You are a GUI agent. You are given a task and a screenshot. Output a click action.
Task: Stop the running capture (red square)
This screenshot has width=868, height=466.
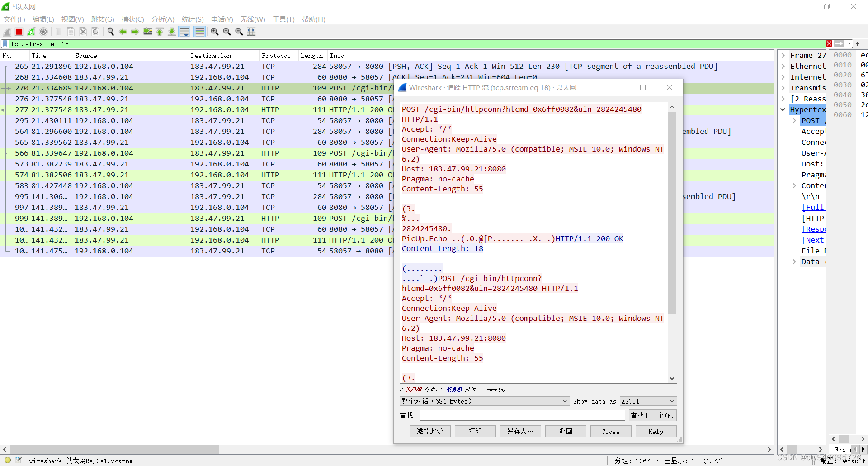(19, 32)
